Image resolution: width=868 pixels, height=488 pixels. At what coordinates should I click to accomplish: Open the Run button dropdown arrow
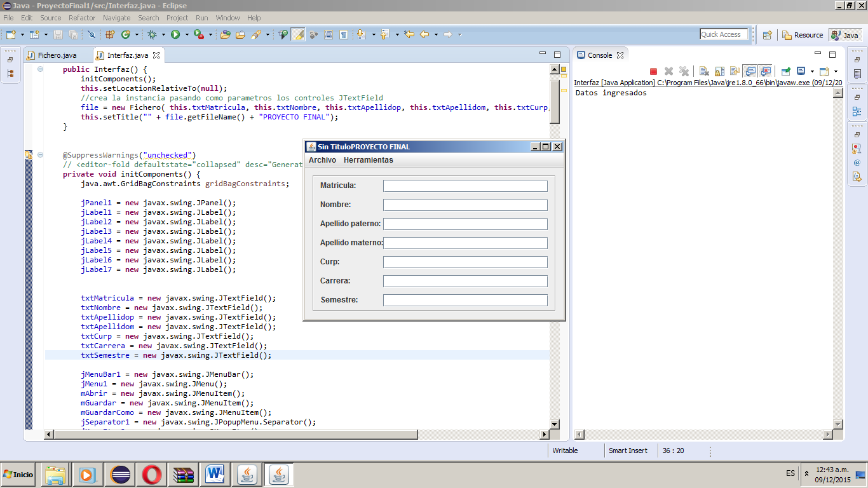point(187,35)
